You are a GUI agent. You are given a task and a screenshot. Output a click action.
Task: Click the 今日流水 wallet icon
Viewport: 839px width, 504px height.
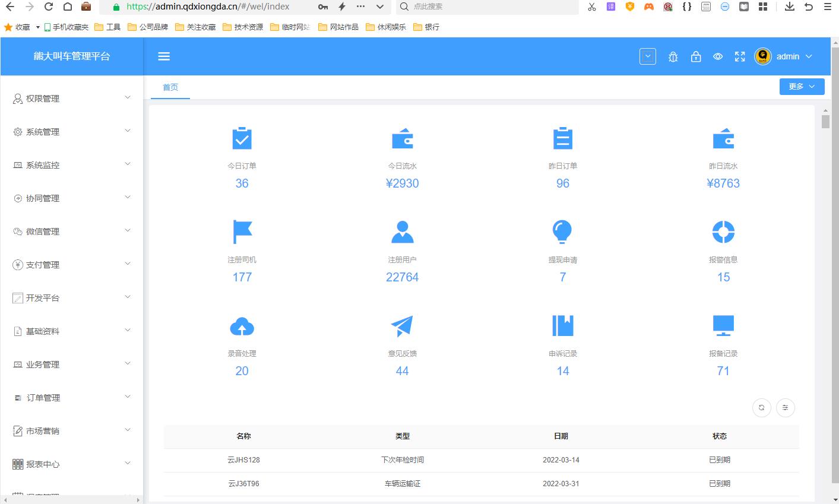click(x=403, y=138)
